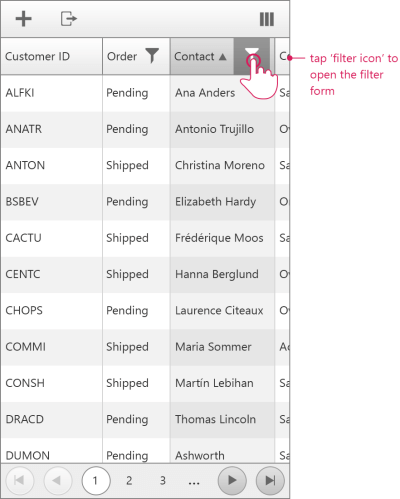Image resolution: width=400 pixels, height=499 pixels.
Task: Select the BSBEV customer row
Action: tap(145, 202)
